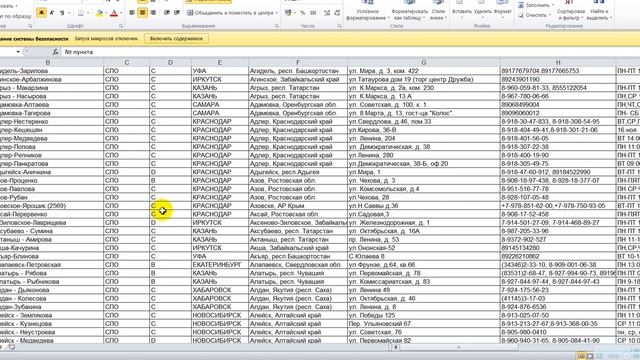Image resolution: width=640 pixels, height=360 pixels.
Task: Decrease decimal places icon
Action: [x=337, y=13]
